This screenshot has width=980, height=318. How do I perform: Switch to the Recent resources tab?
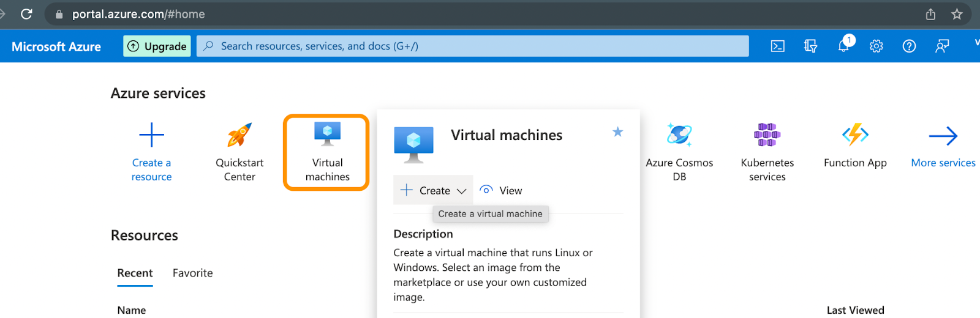(135, 273)
